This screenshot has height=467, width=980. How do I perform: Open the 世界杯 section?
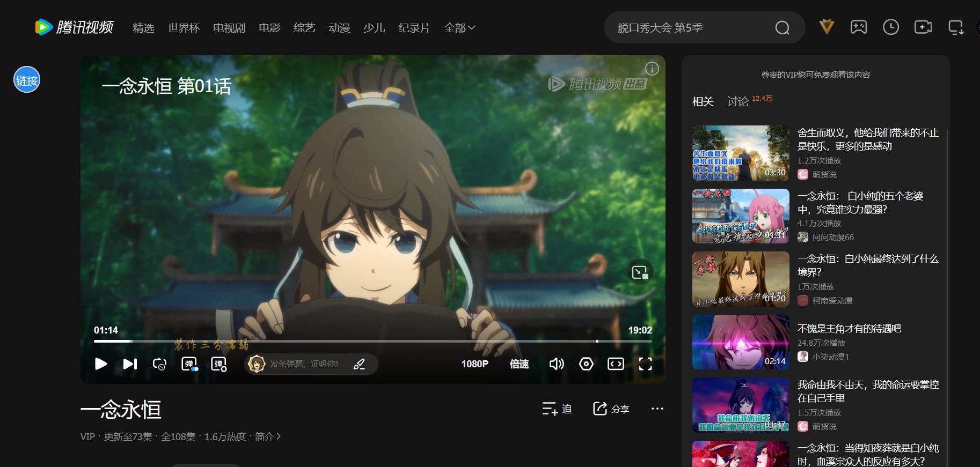[x=184, y=28]
